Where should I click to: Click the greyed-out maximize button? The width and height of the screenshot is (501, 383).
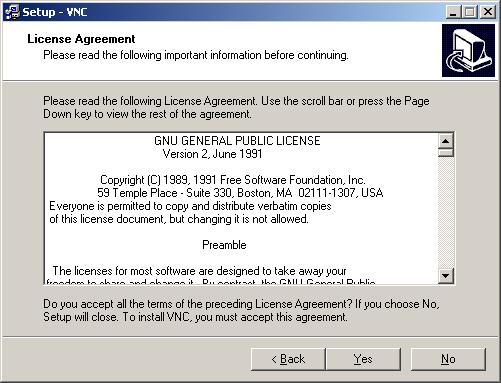(x=470, y=12)
